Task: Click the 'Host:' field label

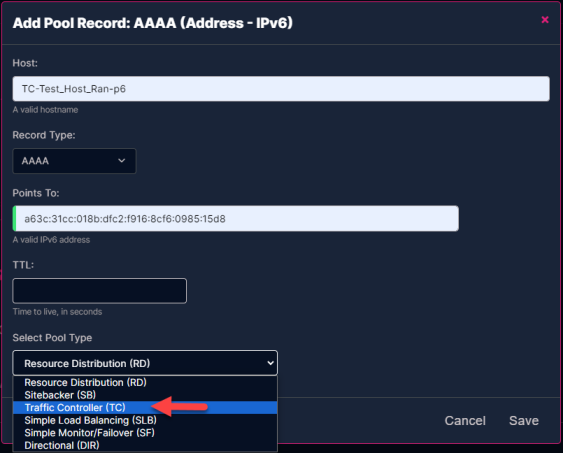Action: [25, 63]
